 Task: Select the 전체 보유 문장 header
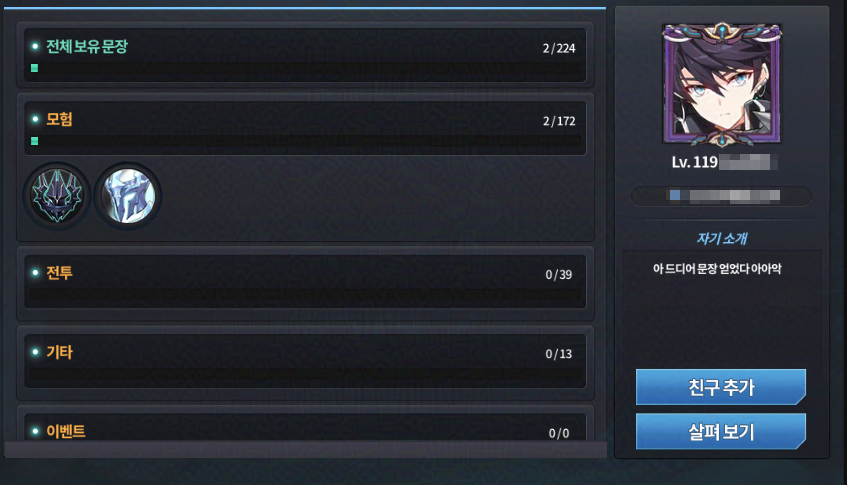[x=305, y=55]
